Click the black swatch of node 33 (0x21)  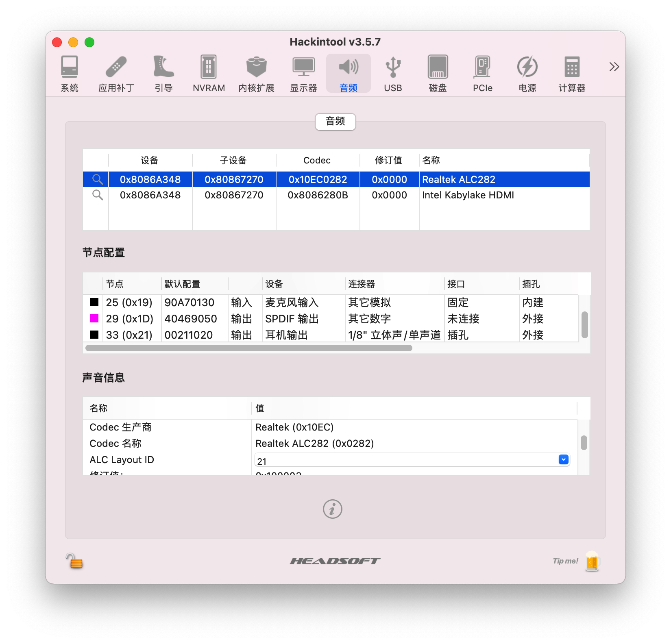point(94,335)
